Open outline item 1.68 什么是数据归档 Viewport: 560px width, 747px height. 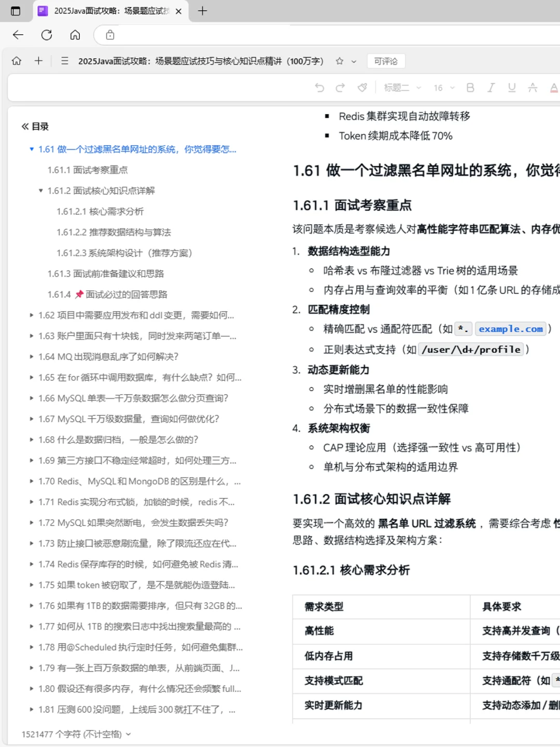coord(118,440)
